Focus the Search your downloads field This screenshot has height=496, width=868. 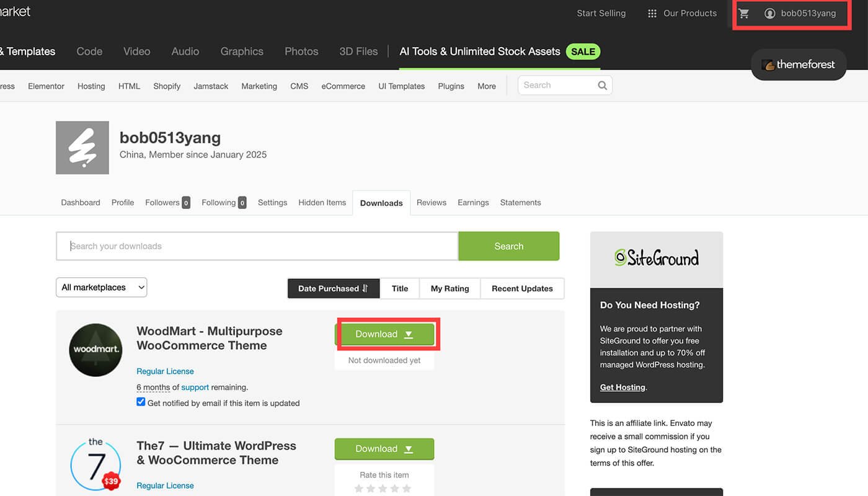(257, 246)
